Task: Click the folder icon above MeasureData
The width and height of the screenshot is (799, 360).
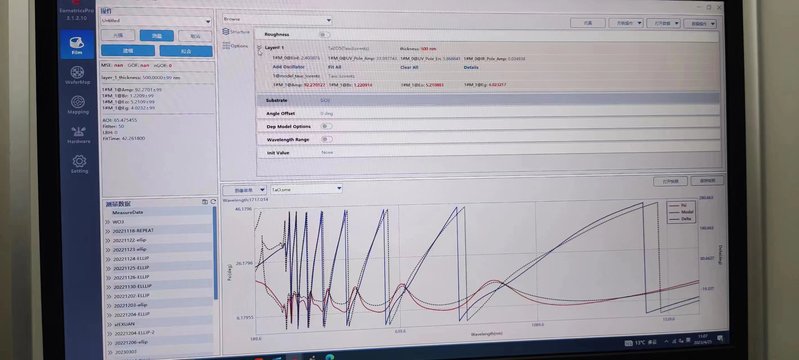Action: [205, 202]
